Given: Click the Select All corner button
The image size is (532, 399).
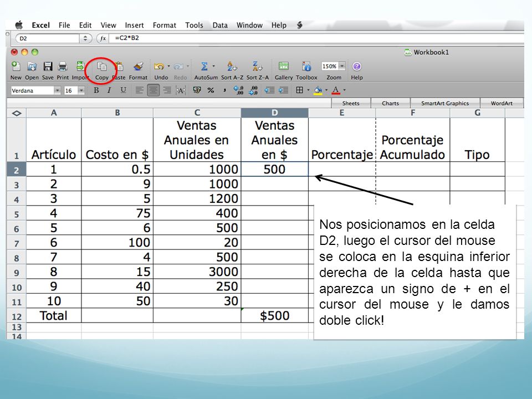Looking at the screenshot, I should (16, 113).
